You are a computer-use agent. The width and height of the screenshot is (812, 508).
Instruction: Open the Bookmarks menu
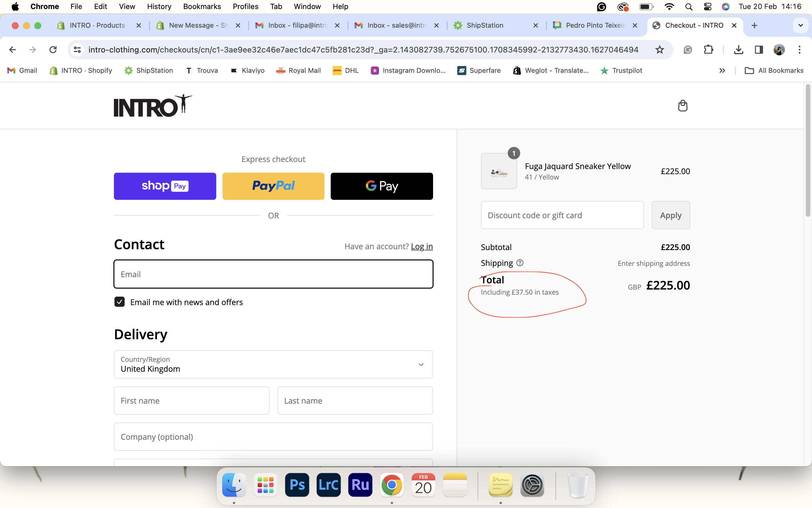click(x=202, y=7)
